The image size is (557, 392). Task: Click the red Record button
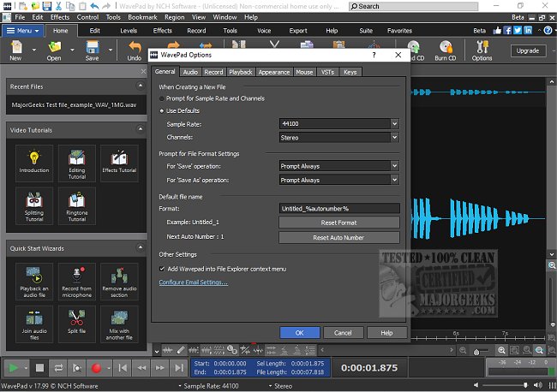97,368
